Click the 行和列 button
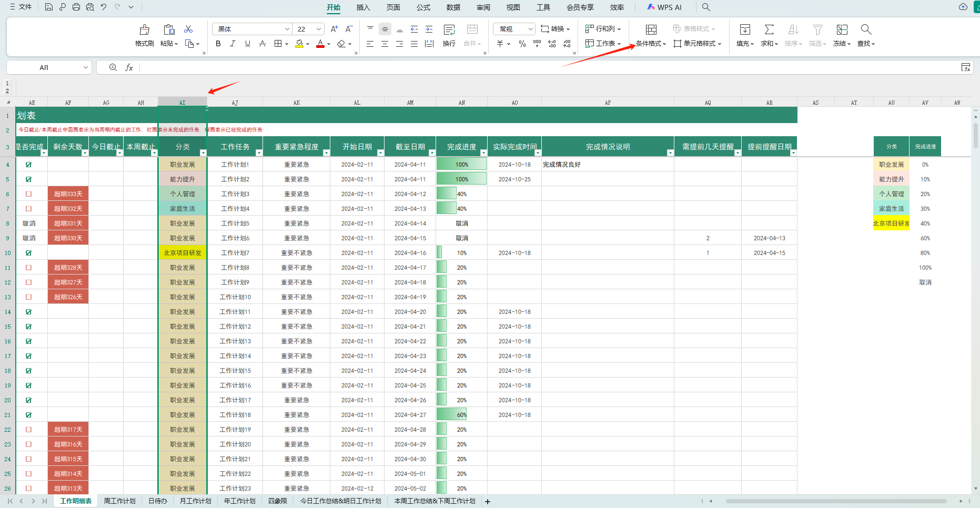Screen dimensions: 980x508 pyautogui.click(x=603, y=29)
